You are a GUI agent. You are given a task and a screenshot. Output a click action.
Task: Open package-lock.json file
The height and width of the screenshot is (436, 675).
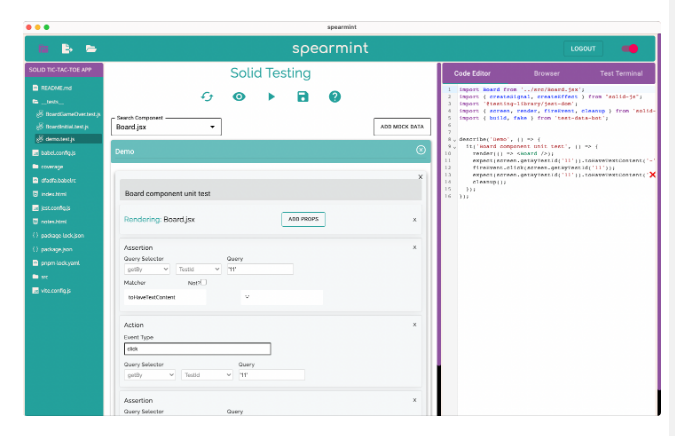pos(58,235)
